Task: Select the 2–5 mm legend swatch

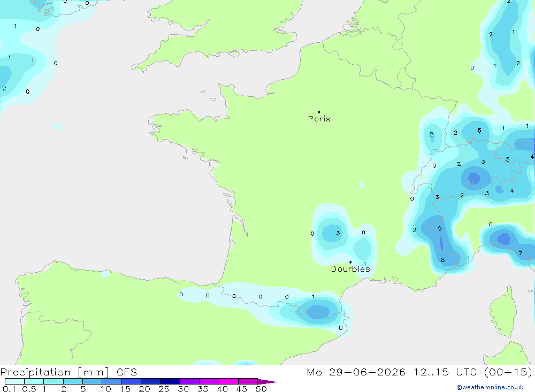Action: point(73,381)
